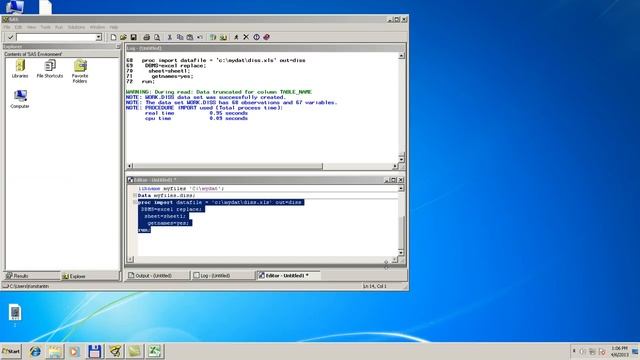Switch to the Explorer tab

(x=89, y=276)
